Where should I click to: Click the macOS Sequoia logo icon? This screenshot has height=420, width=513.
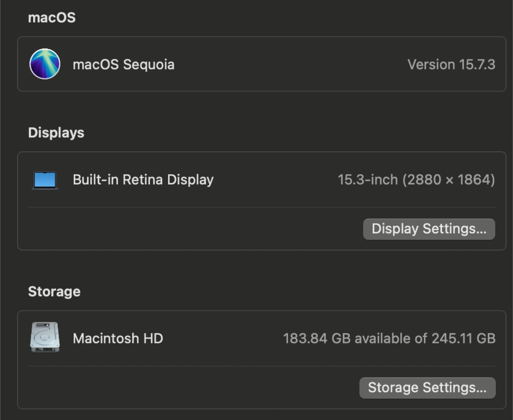coord(45,64)
